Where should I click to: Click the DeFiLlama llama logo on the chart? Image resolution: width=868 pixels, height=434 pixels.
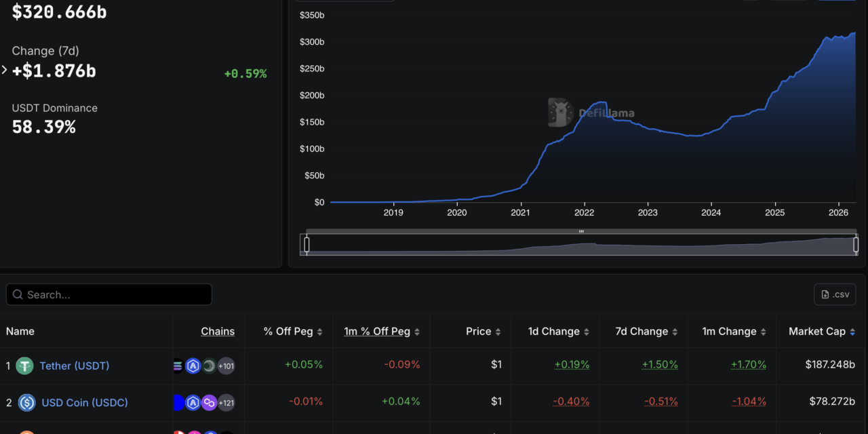[x=559, y=112]
